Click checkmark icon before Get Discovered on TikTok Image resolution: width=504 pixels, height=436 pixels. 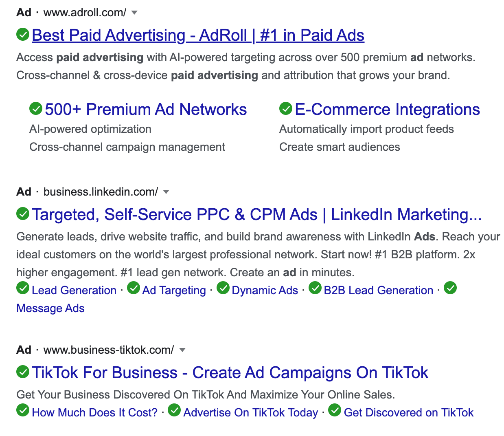335,410
